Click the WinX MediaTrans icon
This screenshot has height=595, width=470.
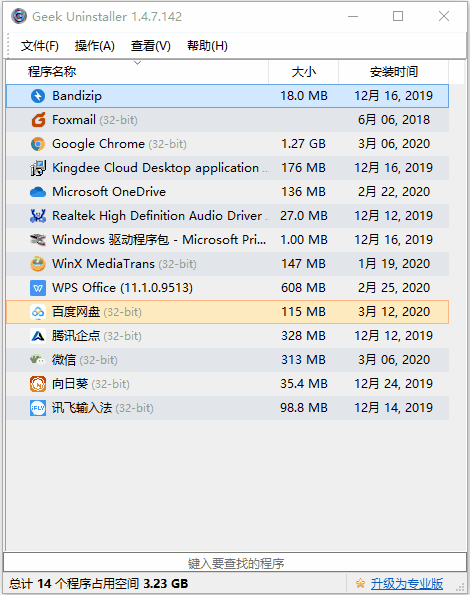coord(38,264)
